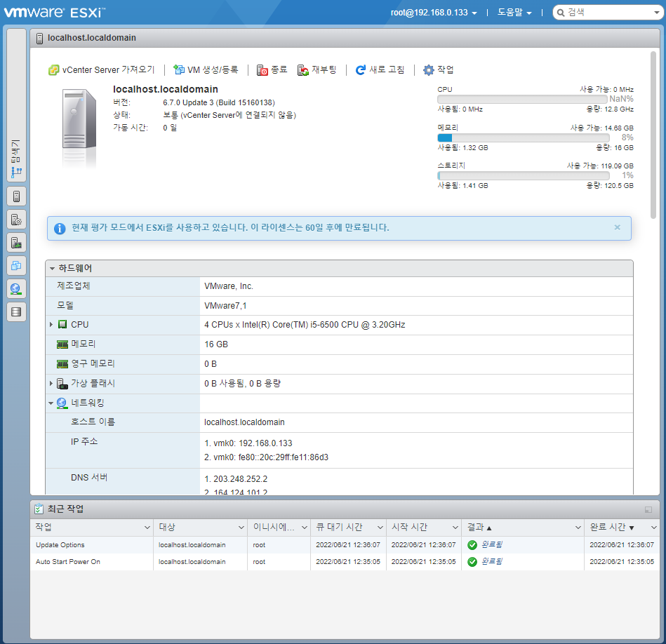Click the 가상 플래시 icon
This screenshot has width=666, height=644.
coord(62,384)
